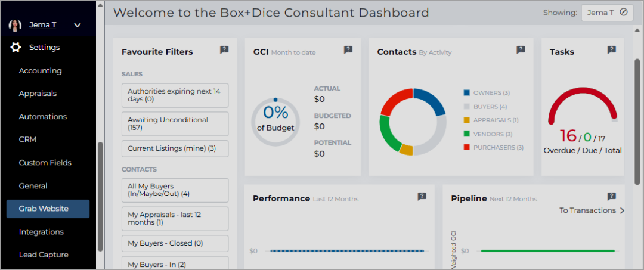The height and width of the screenshot is (270, 644).
Task: Click the sidebar vertical scrollbar thumb
Action: 100,197
